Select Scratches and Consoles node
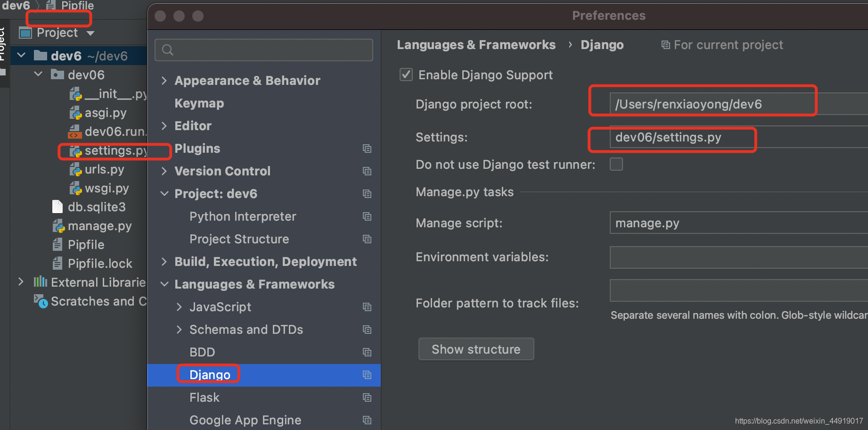This screenshot has width=868, height=430. click(x=90, y=301)
